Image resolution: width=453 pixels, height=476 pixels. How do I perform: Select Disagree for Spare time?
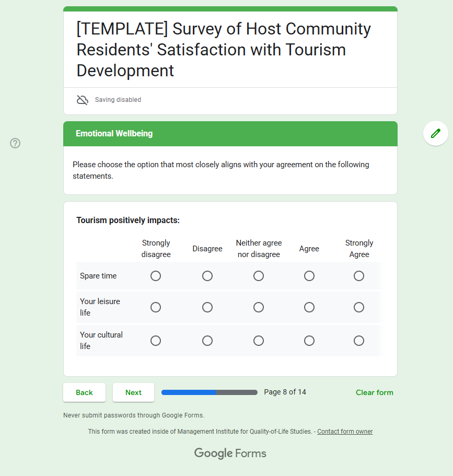click(207, 276)
